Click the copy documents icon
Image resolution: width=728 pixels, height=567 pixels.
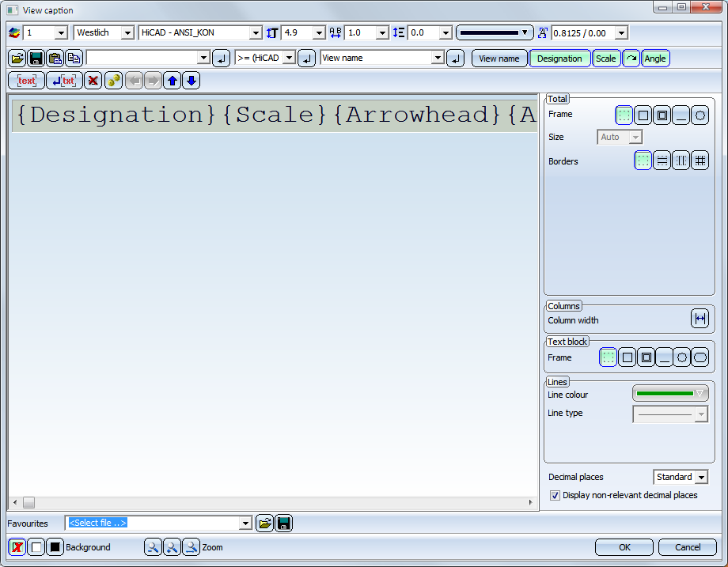pos(74,59)
